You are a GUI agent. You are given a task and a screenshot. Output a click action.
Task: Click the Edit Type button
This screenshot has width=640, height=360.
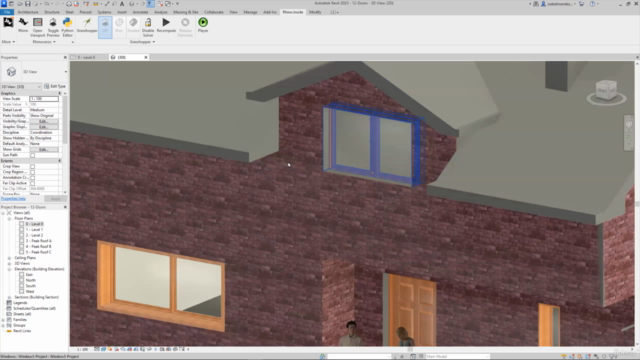pyautogui.click(x=55, y=87)
